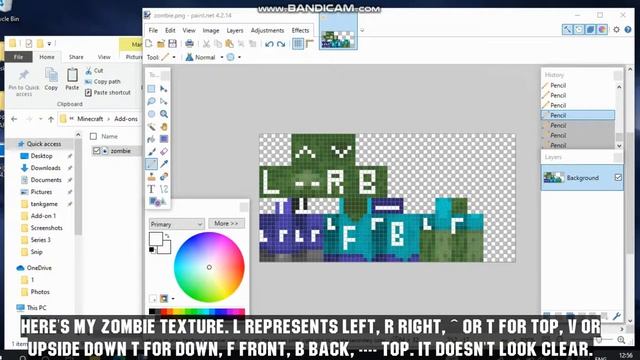Viewport: 640px width, 360px height.
Task: Toggle rulers view button
Action: (310, 44)
